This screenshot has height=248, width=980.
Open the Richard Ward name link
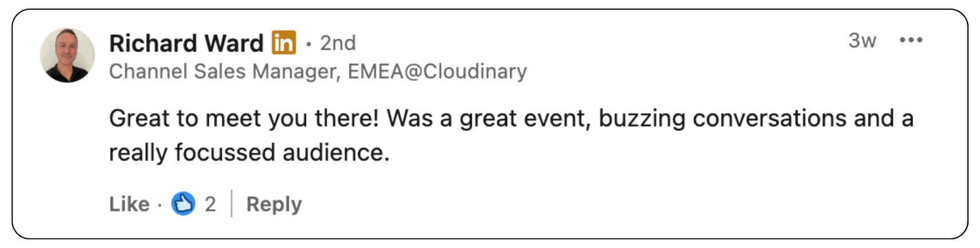coord(186,43)
